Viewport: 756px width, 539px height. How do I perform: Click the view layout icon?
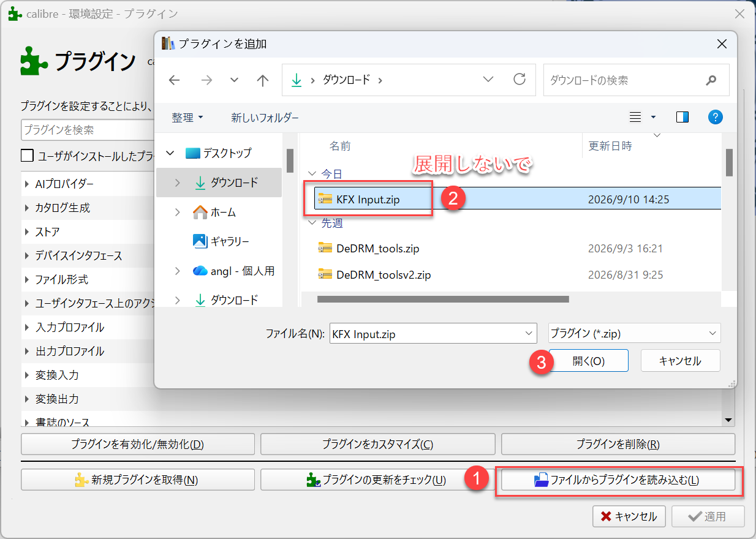[635, 117]
